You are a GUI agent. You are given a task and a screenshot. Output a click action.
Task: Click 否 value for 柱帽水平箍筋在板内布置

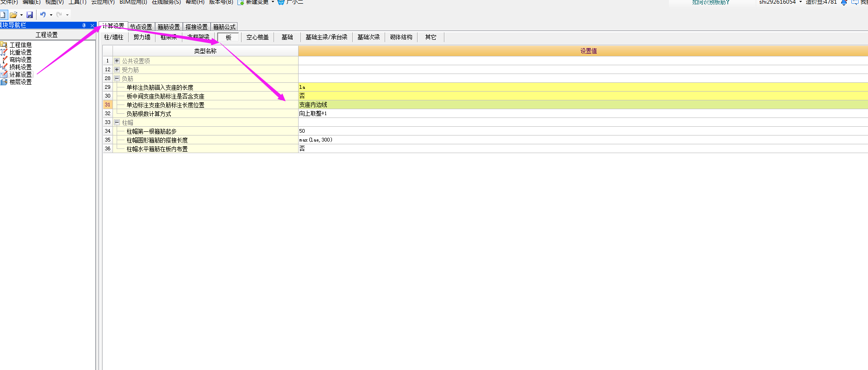[x=583, y=148]
